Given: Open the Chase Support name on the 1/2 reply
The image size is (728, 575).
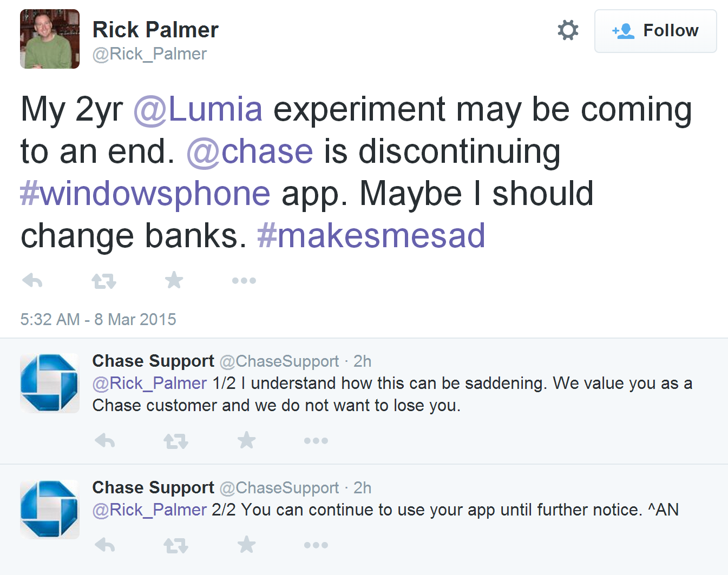Looking at the screenshot, I should (x=153, y=361).
